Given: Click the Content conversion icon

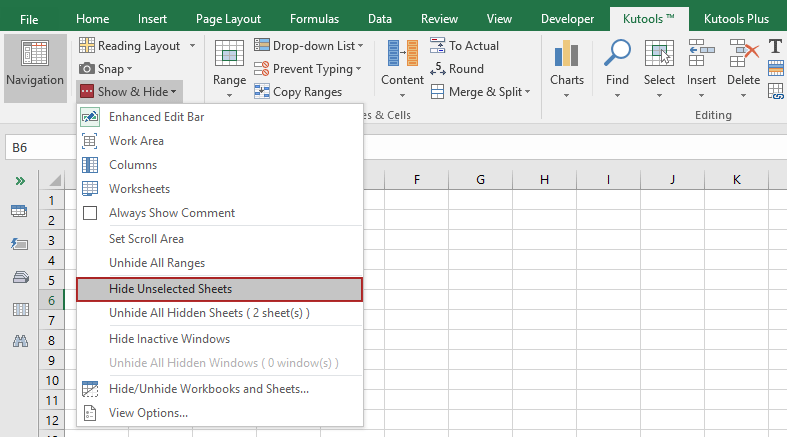Looking at the screenshot, I should pos(403,53).
